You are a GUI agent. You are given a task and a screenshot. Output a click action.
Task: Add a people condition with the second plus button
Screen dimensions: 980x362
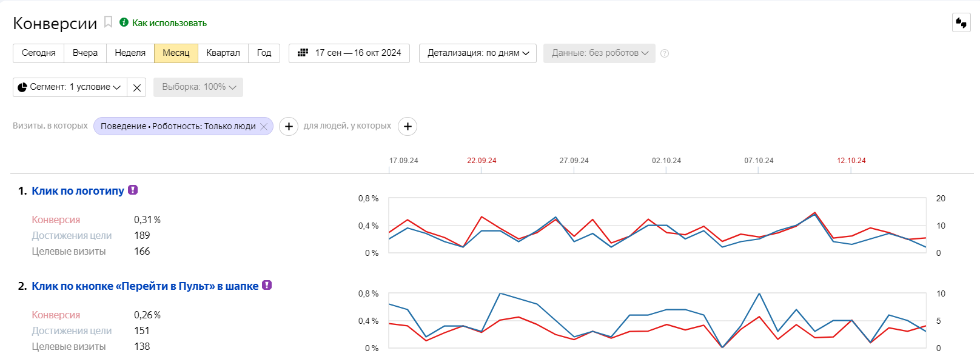408,126
